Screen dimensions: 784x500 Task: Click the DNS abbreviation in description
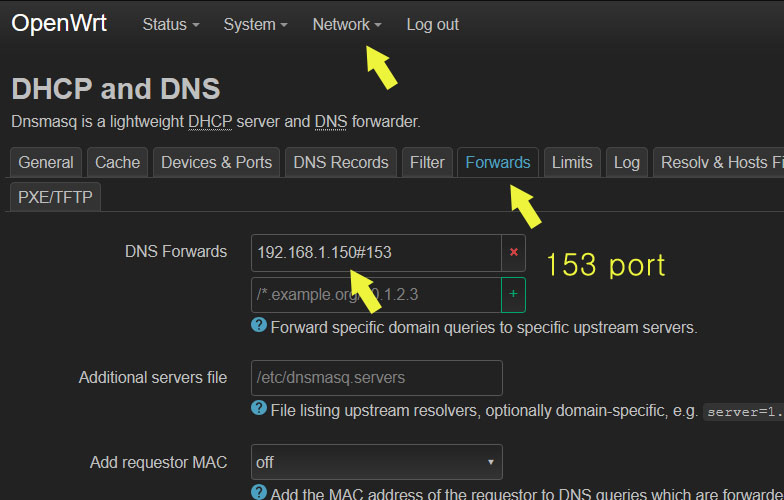point(330,122)
